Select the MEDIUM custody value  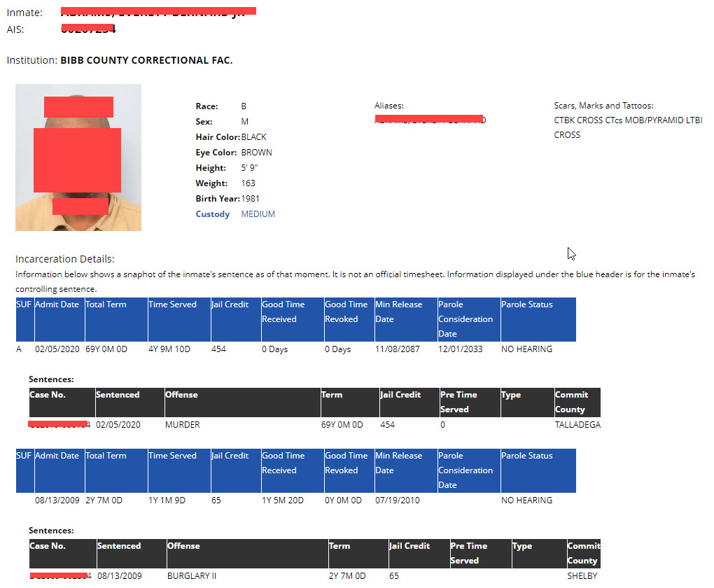pos(258,214)
